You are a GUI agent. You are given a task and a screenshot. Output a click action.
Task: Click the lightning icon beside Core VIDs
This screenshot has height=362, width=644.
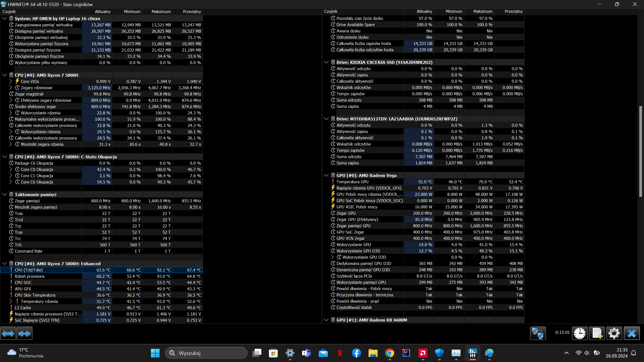17,81
